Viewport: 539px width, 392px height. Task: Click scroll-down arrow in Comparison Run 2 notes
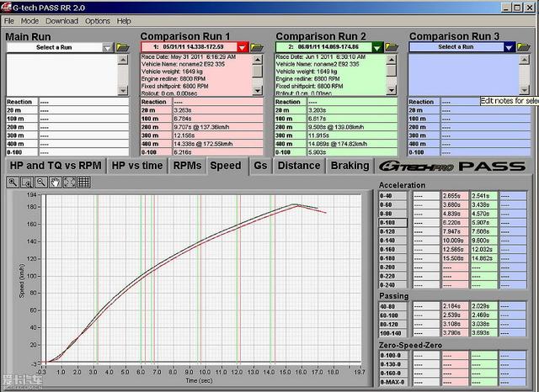point(391,90)
